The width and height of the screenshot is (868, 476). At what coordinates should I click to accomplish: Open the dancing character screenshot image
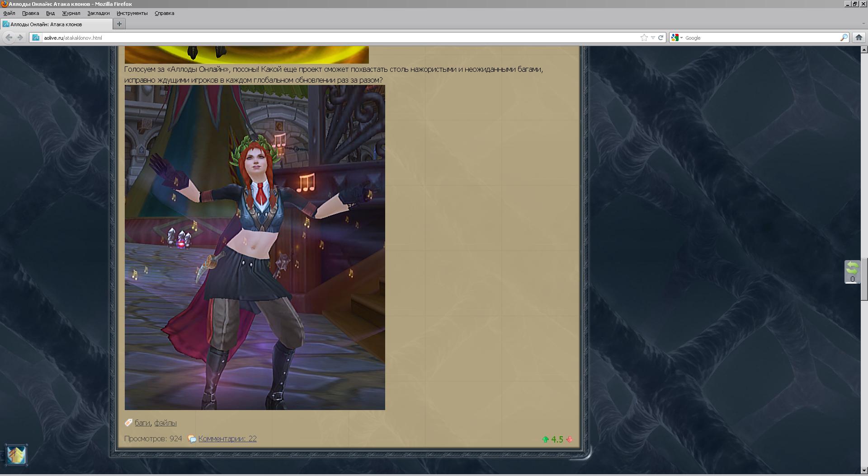(255, 247)
